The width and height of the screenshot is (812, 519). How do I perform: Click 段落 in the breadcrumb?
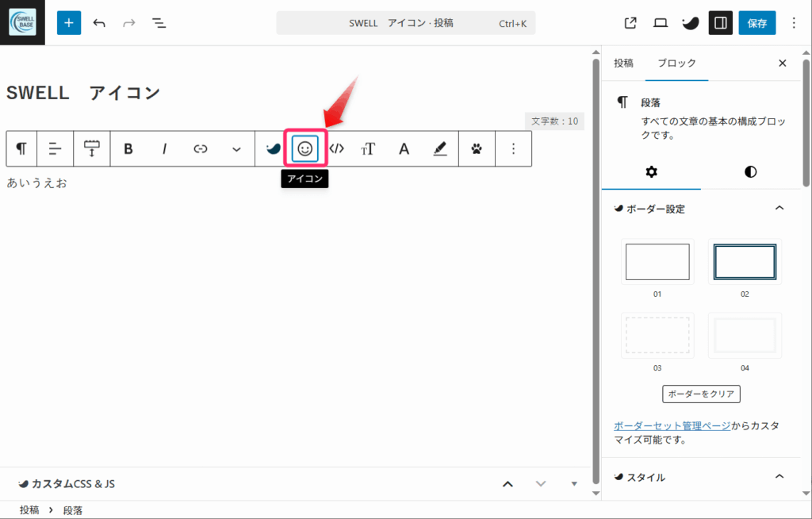(73, 510)
